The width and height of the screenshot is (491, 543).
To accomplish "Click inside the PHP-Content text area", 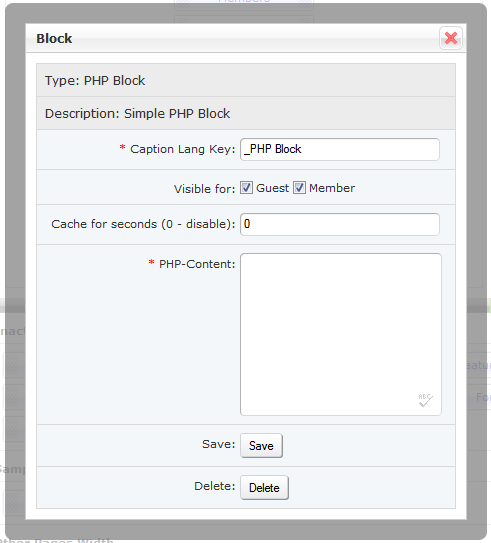I will (x=341, y=334).
